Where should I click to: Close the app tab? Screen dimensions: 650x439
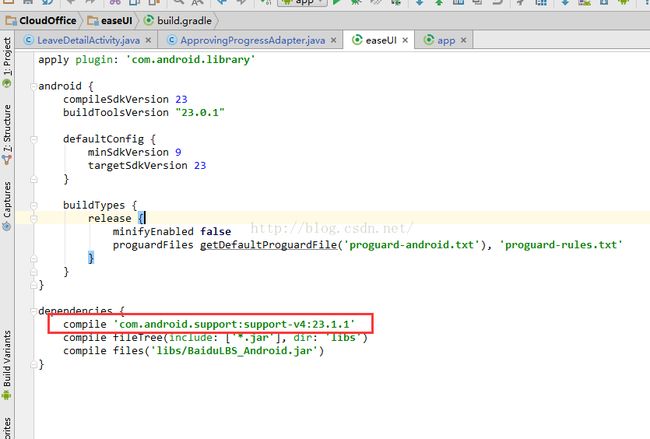tap(463, 40)
